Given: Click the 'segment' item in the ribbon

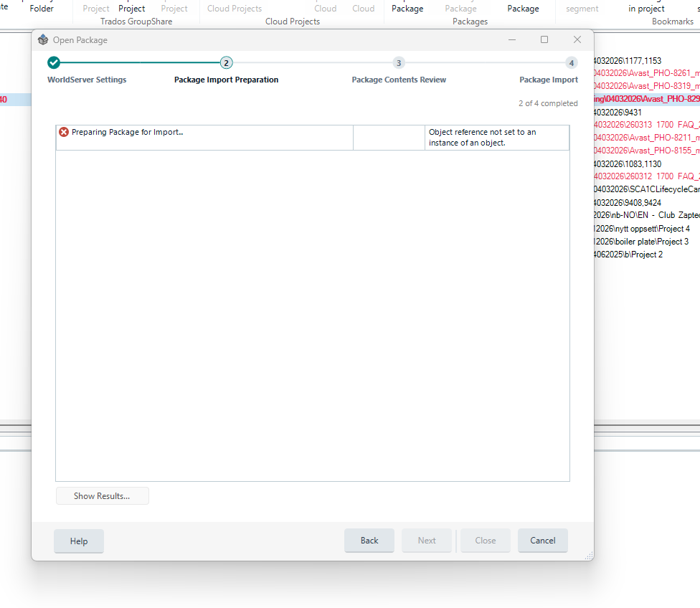Looking at the screenshot, I should pos(582,8).
